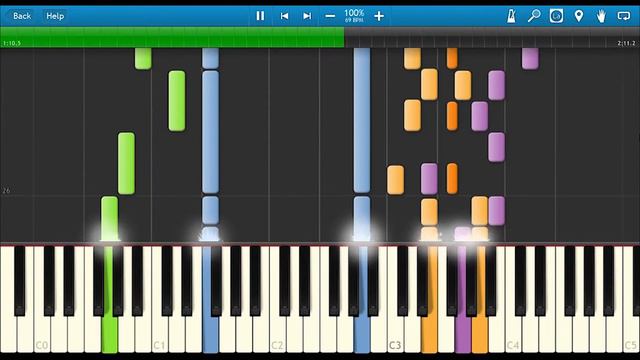Open the Help button
This screenshot has height=360, width=640.
[x=55, y=16]
